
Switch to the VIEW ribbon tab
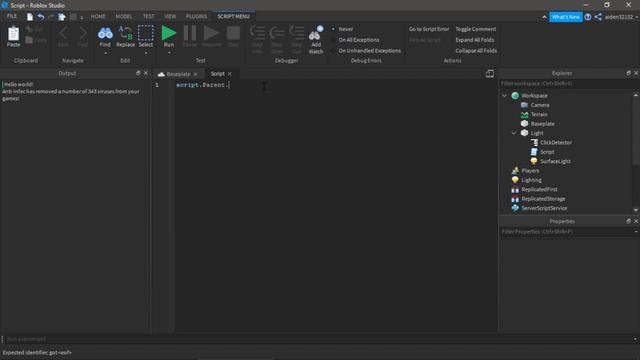click(170, 16)
